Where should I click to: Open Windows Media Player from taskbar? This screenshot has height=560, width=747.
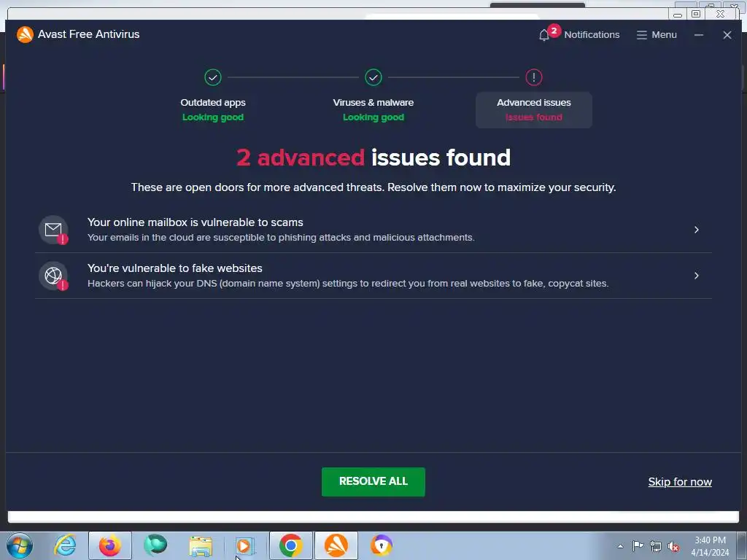pyautogui.click(x=245, y=545)
